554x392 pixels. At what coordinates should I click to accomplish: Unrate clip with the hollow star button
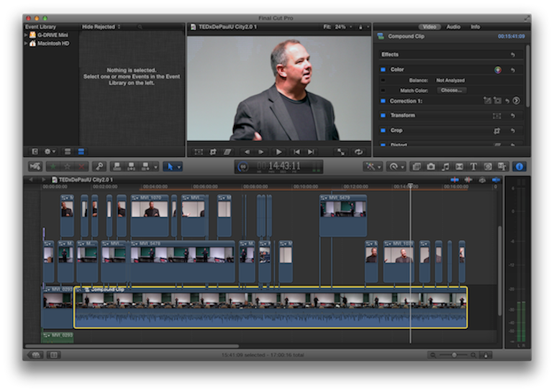pyautogui.click(x=67, y=166)
